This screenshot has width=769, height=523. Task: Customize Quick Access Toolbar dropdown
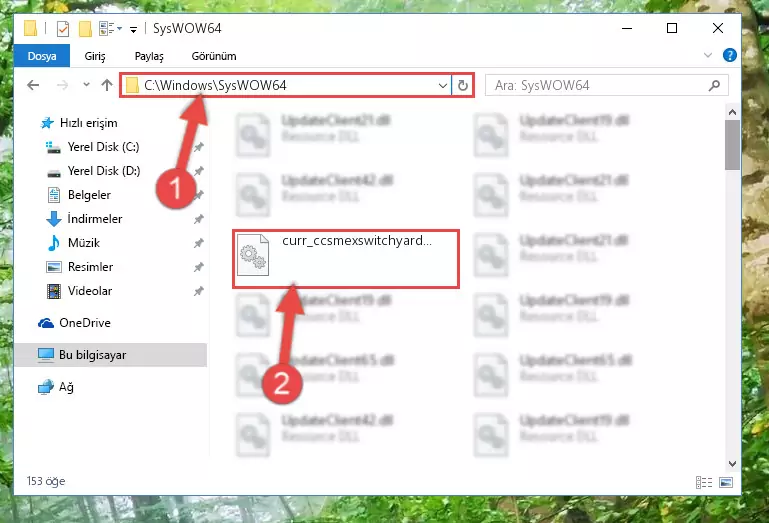133,30
